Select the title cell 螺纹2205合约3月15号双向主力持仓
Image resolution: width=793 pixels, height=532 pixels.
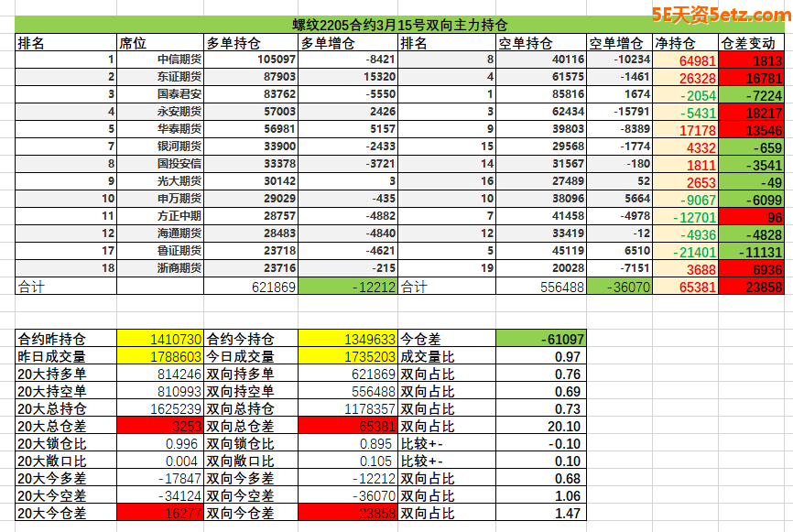tap(398, 26)
